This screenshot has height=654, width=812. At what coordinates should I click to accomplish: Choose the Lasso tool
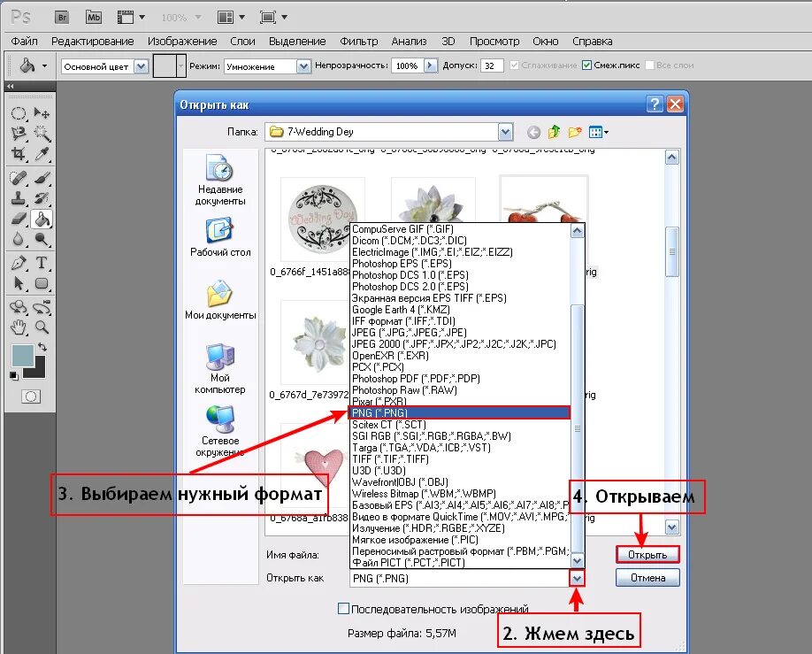click(19, 133)
